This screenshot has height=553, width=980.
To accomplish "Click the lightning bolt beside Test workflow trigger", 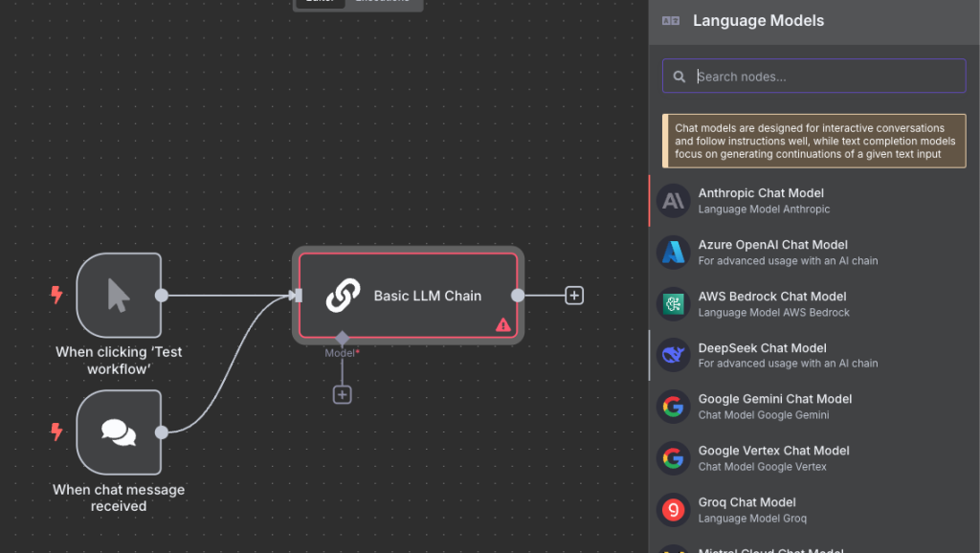I will 56,295.
